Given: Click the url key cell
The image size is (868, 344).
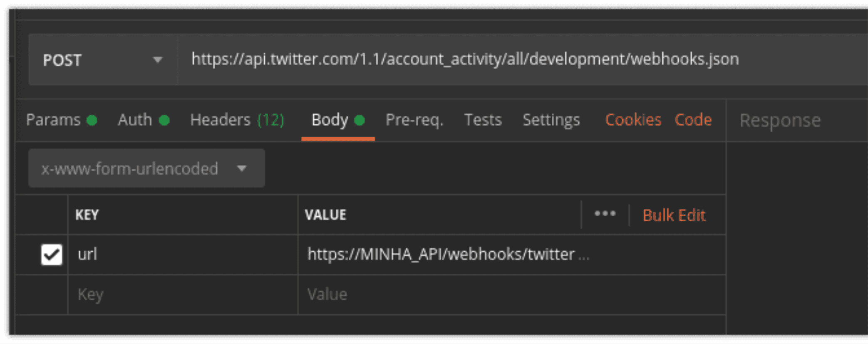Looking at the screenshot, I should tap(182, 255).
